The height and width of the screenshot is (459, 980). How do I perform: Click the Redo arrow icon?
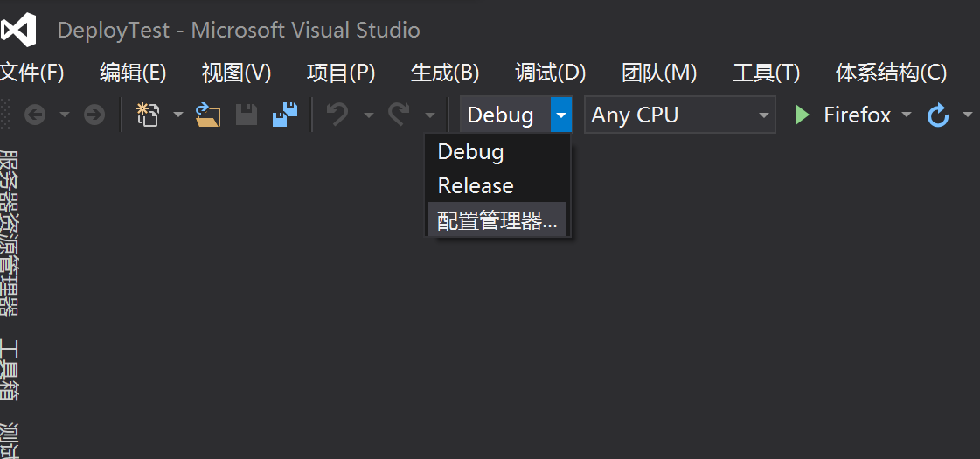tap(400, 115)
